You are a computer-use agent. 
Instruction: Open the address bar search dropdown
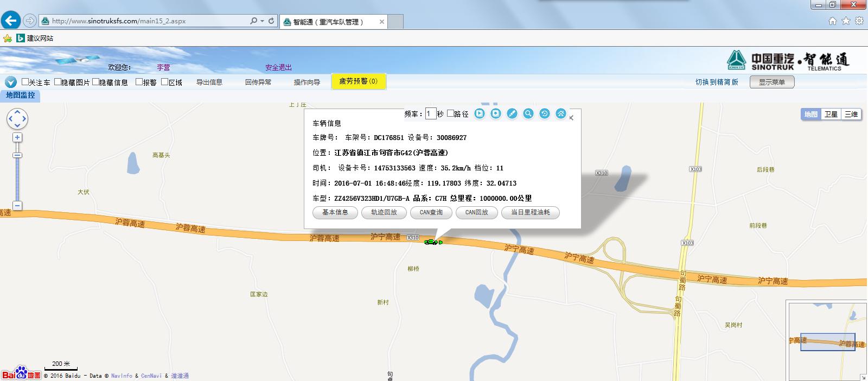click(263, 21)
